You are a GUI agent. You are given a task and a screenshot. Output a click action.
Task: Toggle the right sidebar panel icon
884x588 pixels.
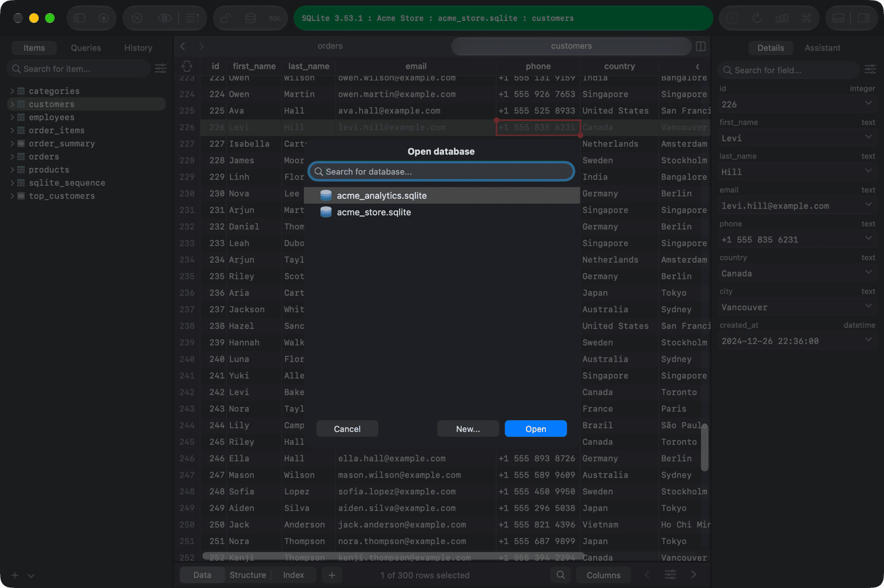[864, 18]
